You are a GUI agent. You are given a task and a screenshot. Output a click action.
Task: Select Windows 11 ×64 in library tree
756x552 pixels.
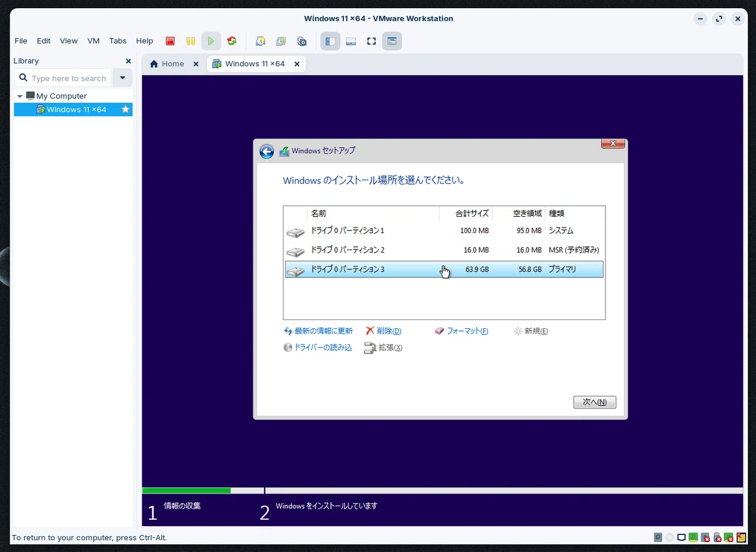(x=73, y=110)
